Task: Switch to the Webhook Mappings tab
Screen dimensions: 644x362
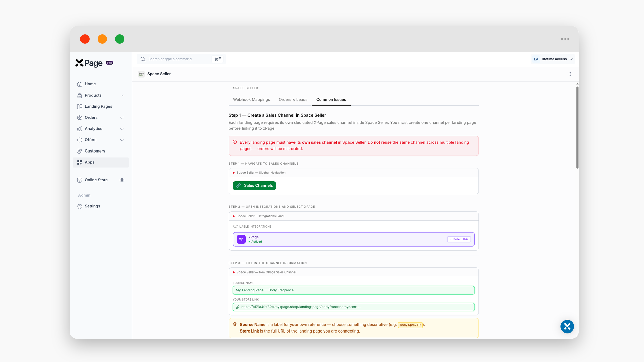Action: 252,100
